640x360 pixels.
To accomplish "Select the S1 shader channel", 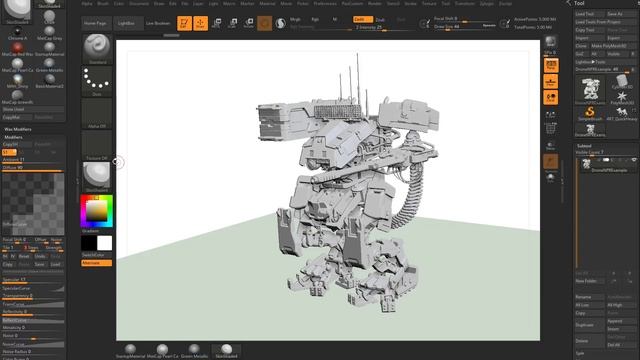I will 9,152.
